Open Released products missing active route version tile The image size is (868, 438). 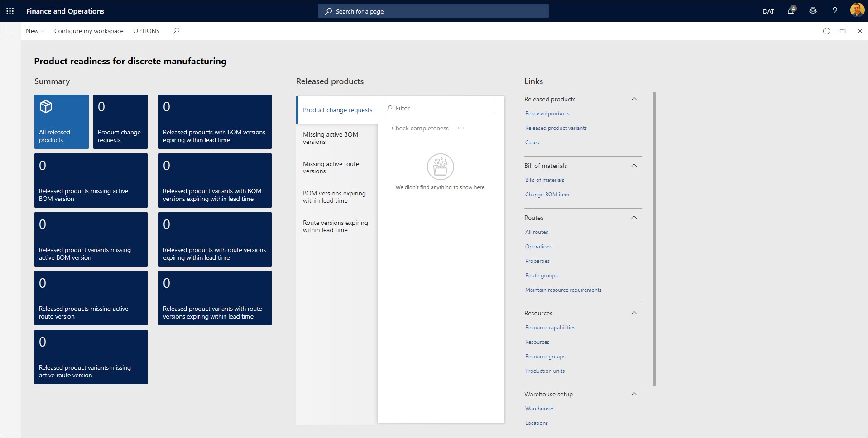pyautogui.click(x=91, y=298)
